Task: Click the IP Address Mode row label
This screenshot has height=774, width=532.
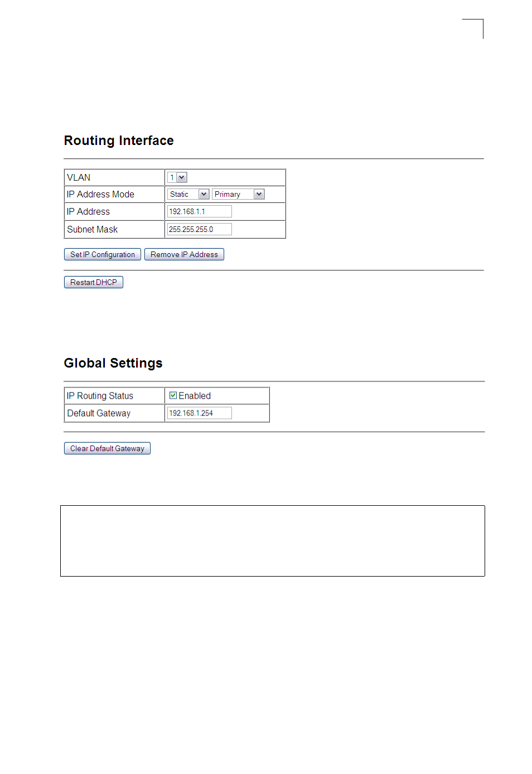Action: [x=100, y=194]
